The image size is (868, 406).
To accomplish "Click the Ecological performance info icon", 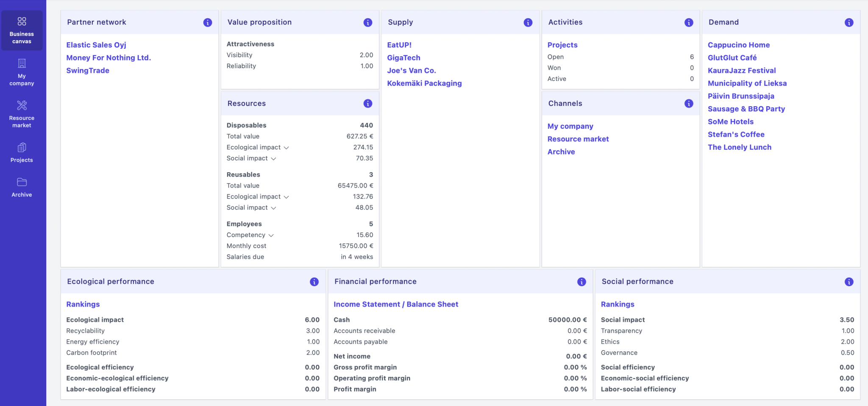I will (x=314, y=282).
